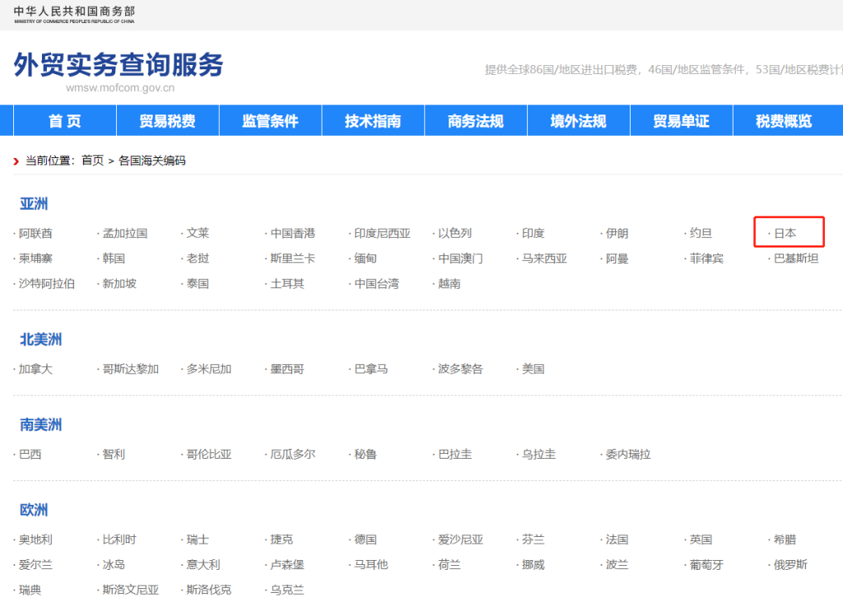This screenshot has width=843, height=616.
Task: Select the country 巴拿马
Action: (371, 369)
